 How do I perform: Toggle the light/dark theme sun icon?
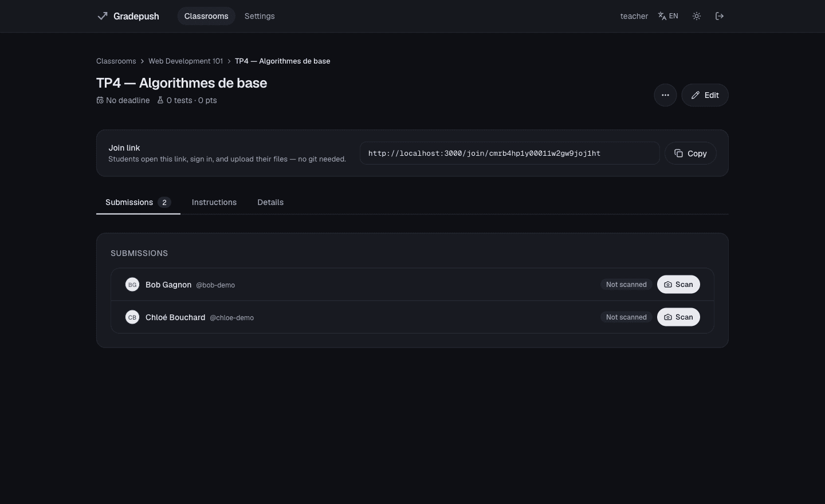pos(697,16)
